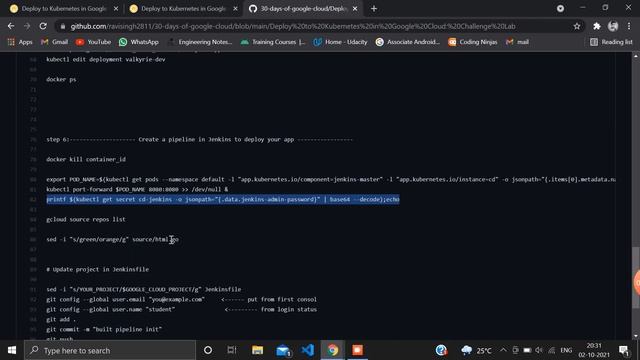The height and width of the screenshot is (360, 640).
Task: Open the WhatsApp bookmark
Action: 138,42
